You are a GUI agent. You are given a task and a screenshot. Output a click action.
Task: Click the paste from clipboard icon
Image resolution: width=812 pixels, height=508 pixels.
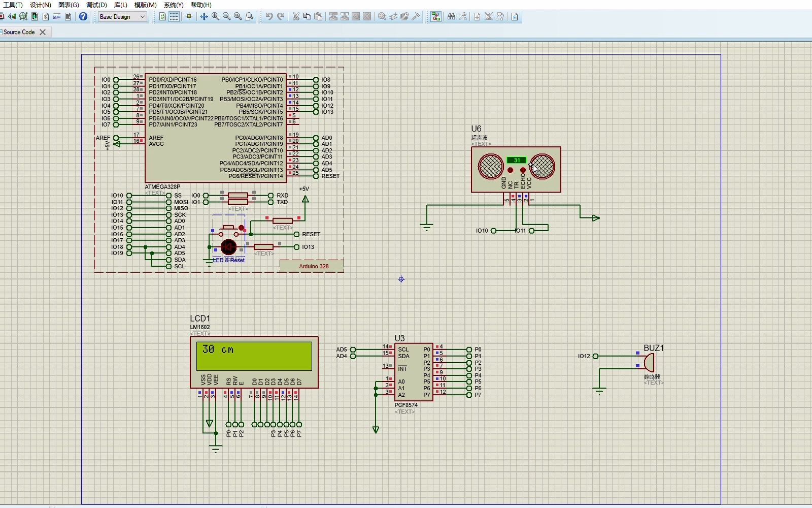point(318,17)
